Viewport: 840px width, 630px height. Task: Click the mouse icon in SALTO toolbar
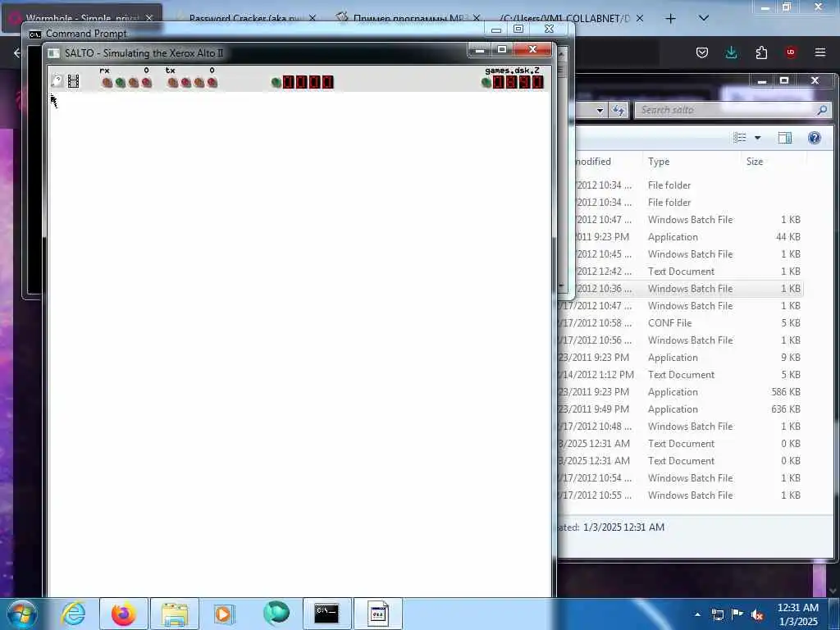[x=57, y=81]
